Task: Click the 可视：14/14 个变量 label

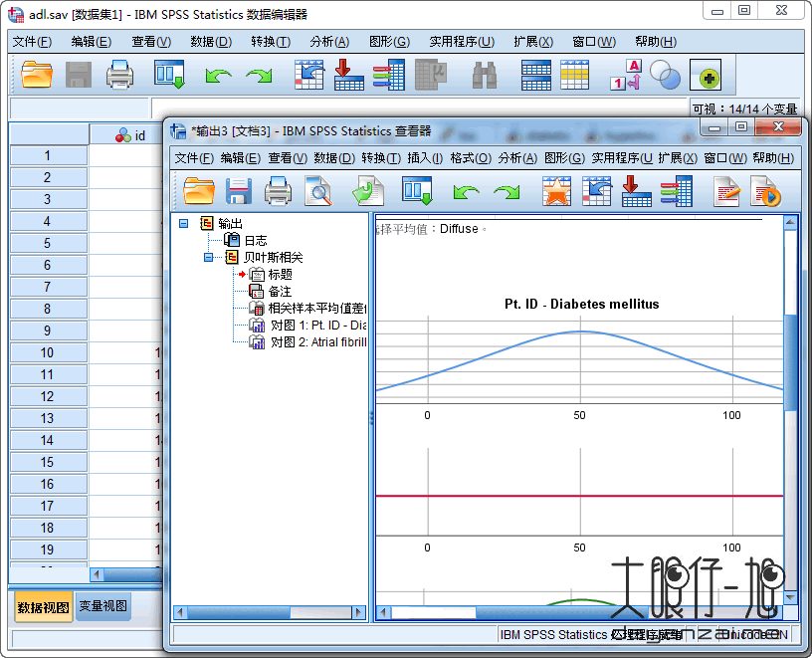Action: click(x=744, y=110)
